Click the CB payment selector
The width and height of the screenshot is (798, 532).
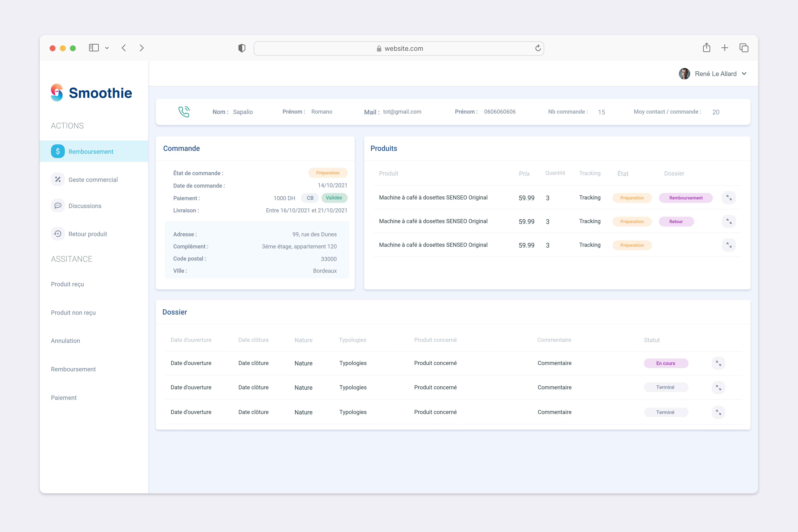pyautogui.click(x=309, y=198)
